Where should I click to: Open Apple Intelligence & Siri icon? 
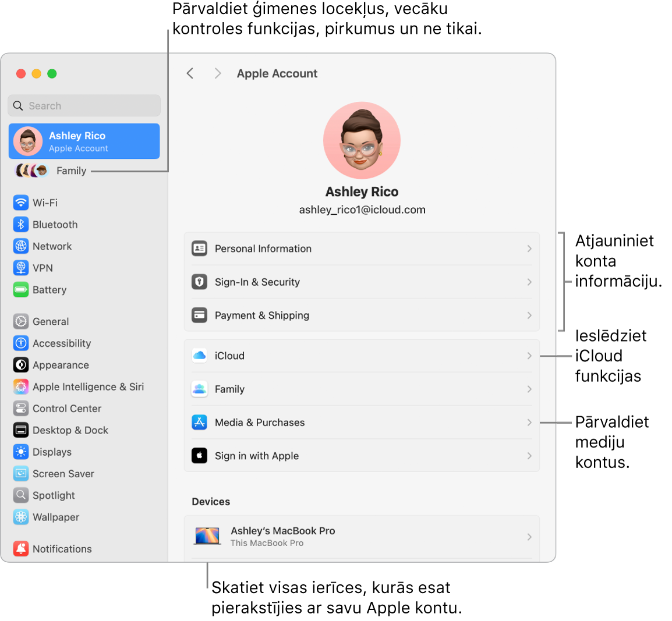click(x=20, y=387)
